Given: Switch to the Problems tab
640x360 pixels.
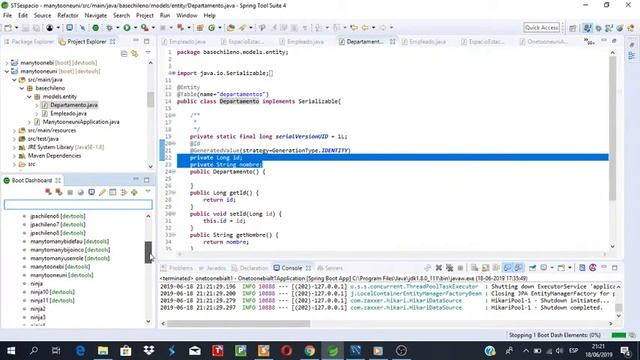Looking at the screenshot, I should pyautogui.click(x=177, y=268).
